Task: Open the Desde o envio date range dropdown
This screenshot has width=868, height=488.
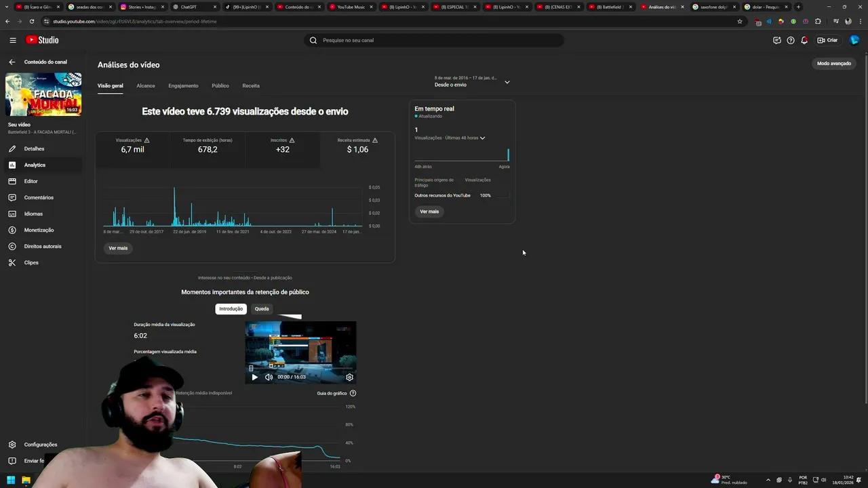Action: coord(472,81)
